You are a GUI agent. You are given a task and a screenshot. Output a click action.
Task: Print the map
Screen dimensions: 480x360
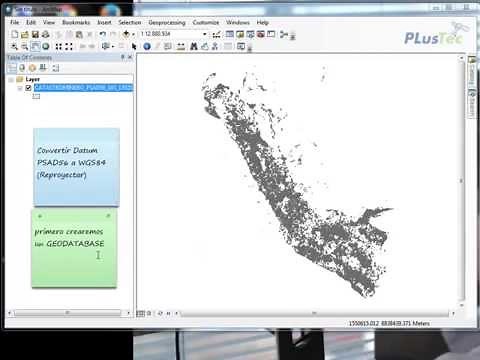(x=46, y=34)
